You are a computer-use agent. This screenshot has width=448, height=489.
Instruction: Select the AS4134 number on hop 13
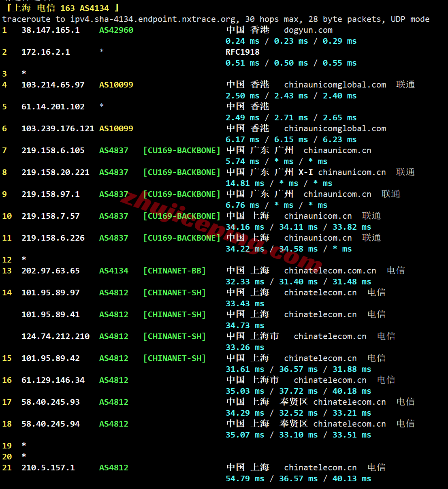tap(114, 271)
